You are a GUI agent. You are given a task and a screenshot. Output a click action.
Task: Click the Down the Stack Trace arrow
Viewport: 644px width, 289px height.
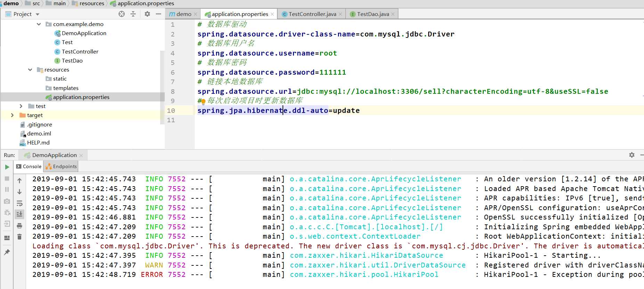pos(19,192)
